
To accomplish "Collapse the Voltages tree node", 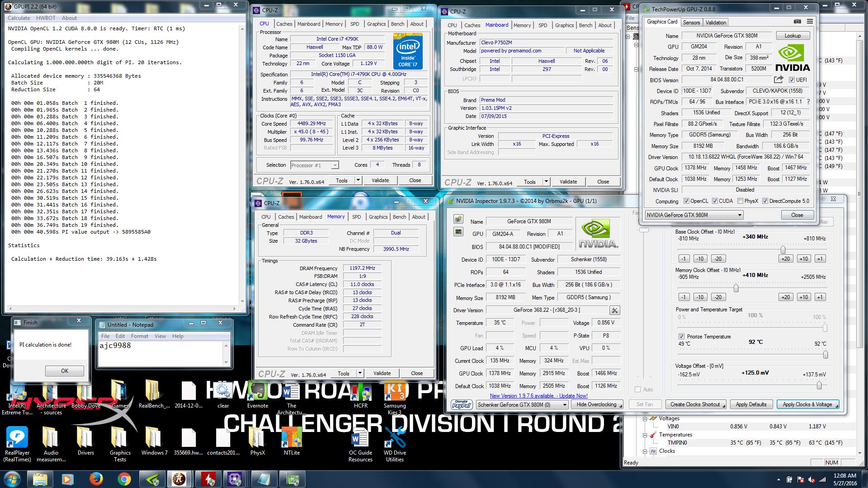I will (645, 419).
